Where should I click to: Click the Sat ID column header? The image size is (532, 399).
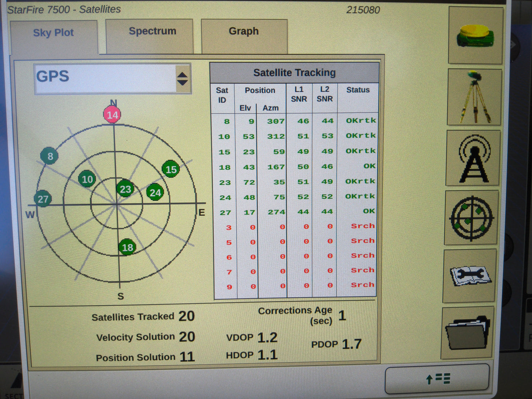tap(222, 95)
